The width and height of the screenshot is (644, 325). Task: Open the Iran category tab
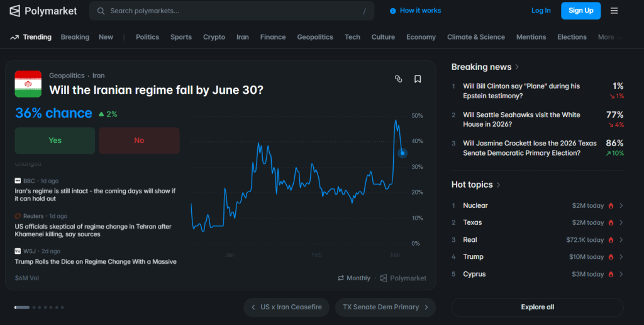(243, 37)
